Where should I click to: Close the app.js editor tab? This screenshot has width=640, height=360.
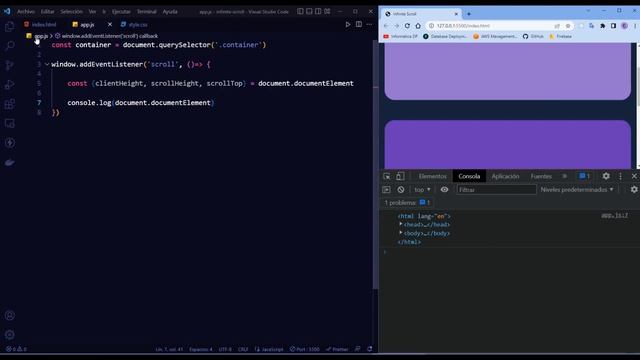coord(109,24)
